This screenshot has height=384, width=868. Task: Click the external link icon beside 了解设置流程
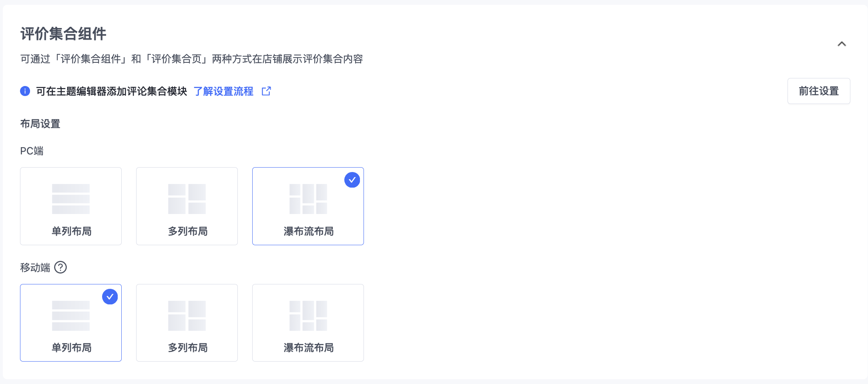point(266,91)
